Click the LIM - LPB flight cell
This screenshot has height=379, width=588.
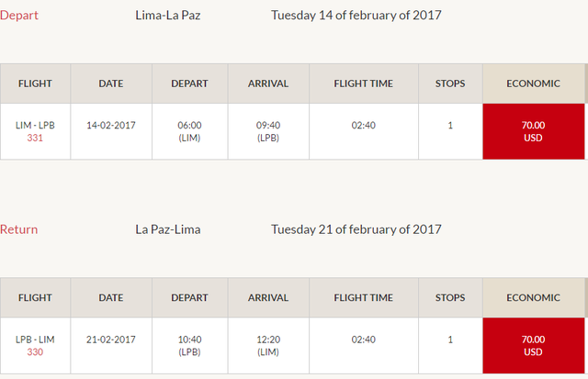click(x=35, y=131)
